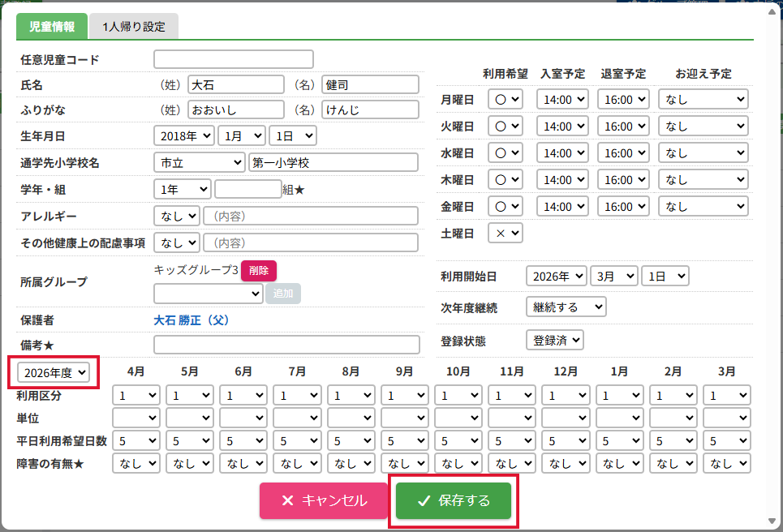
Task: Open the アレルギー なし dropdown
Action: 177,216
